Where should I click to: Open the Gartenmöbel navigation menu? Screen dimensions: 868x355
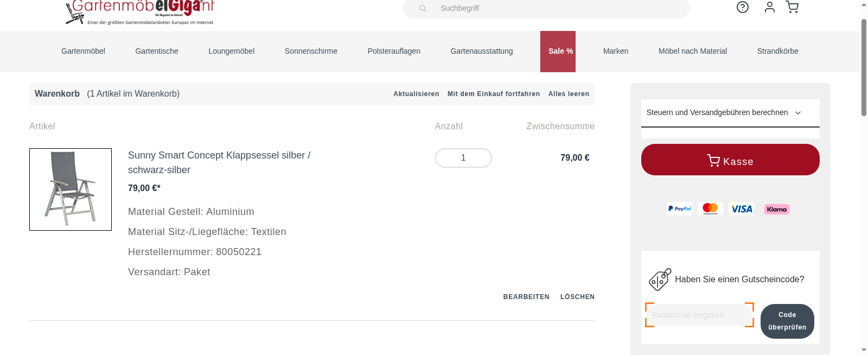83,51
